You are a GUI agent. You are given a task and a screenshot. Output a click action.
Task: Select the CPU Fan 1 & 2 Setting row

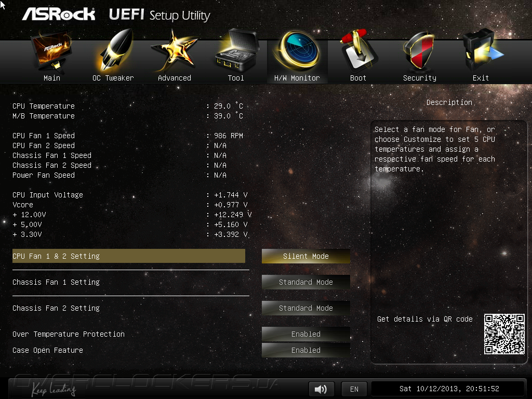click(129, 256)
